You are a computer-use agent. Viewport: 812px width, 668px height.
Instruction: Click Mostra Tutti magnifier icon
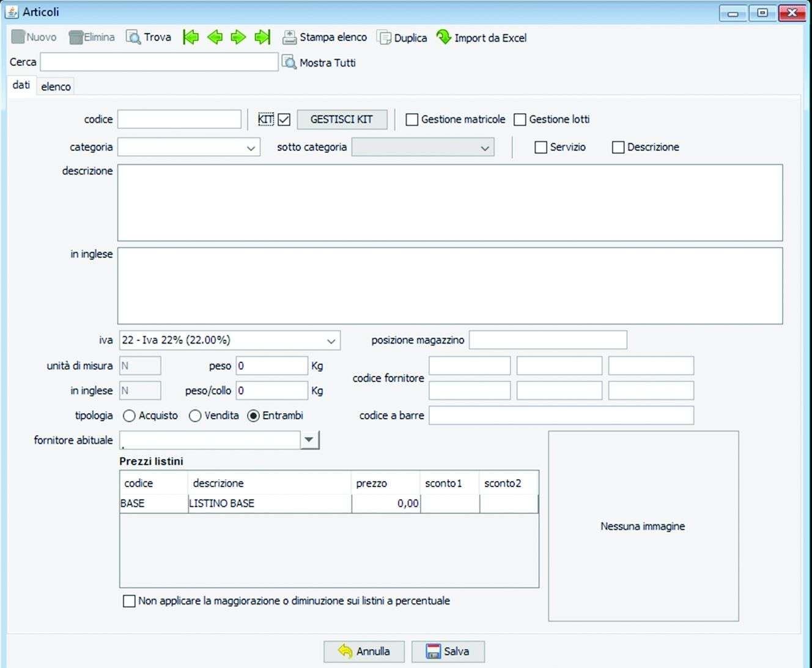[289, 62]
